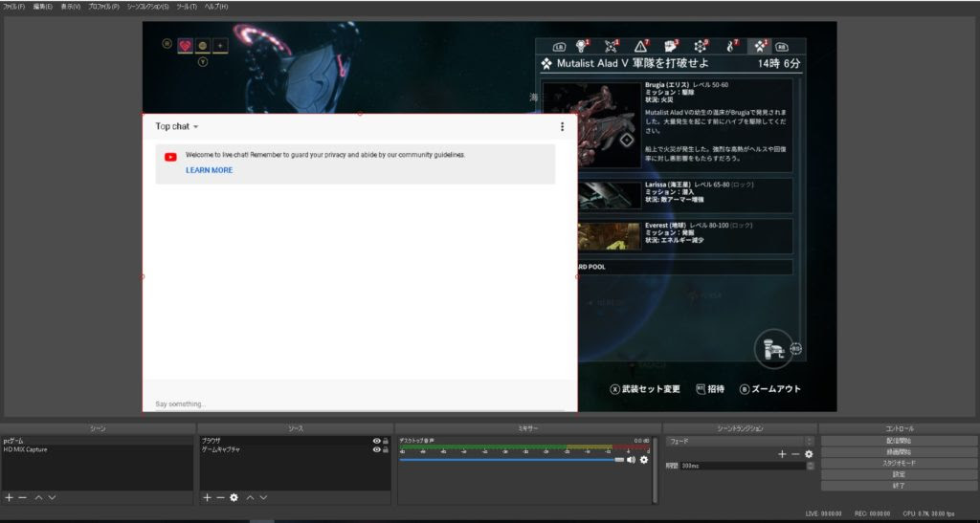Open the シーンコレクション menu
This screenshot has height=523, width=980.
147,7
